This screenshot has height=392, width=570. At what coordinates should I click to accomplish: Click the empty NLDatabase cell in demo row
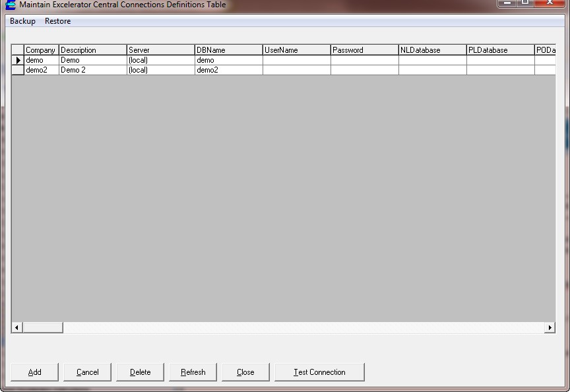tap(433, 60)
